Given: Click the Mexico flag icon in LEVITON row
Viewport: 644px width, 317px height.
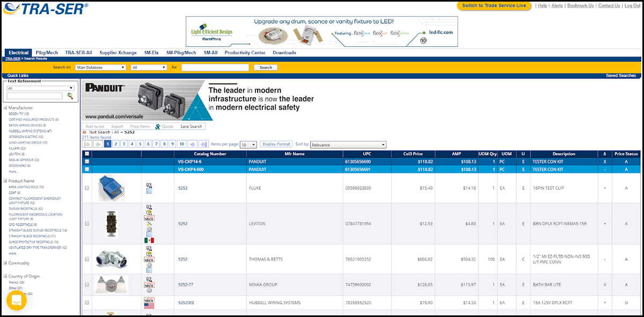Looking at the screenshot, I should (149, 240).
